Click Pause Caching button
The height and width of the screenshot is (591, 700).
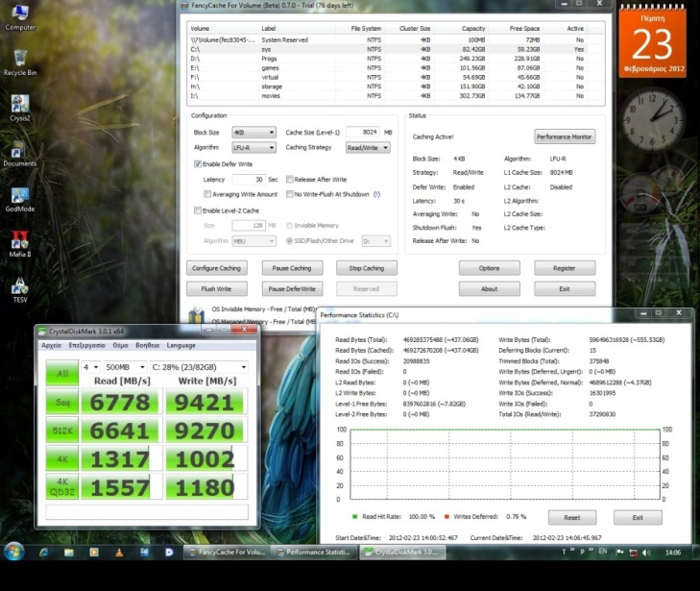pos(292,268)
